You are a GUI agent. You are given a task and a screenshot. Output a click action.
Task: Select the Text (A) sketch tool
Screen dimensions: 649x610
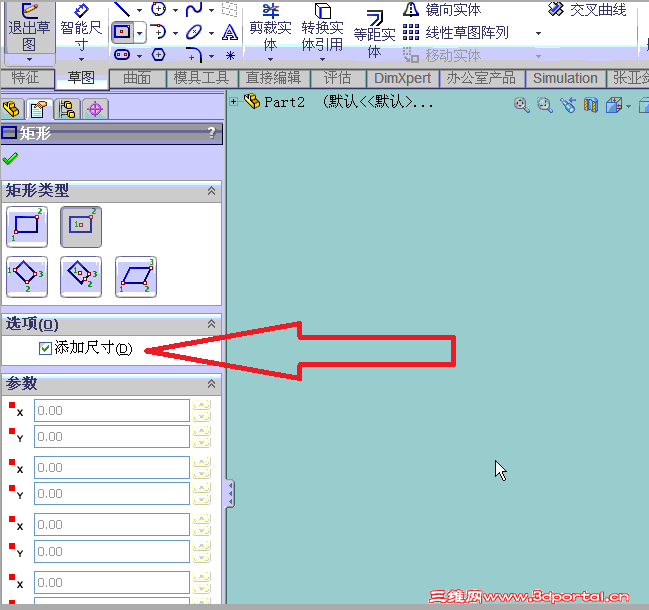pos(230,32)
